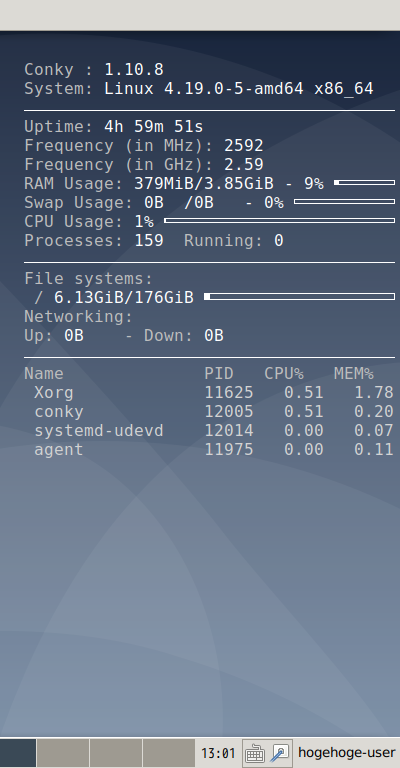400x768 pixels.
Task: Click the Xorg memory value 1.78
Action: tap(374, 393)
